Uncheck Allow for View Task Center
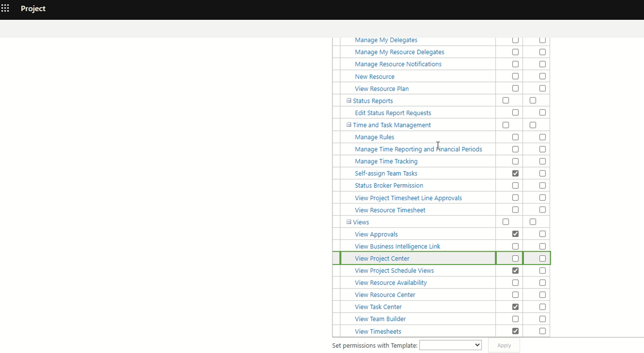The width and height of the screenshot is (644, 353). click(515, 307)
